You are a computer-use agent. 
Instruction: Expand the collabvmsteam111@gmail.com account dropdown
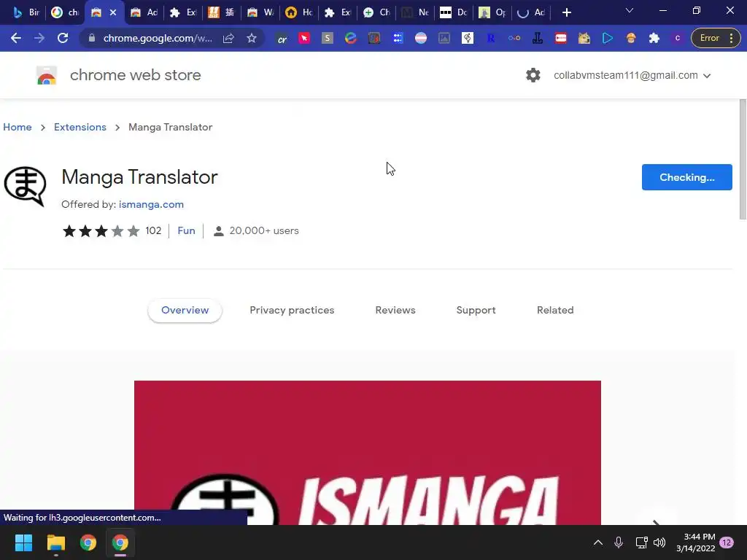[x=632, y=75]
